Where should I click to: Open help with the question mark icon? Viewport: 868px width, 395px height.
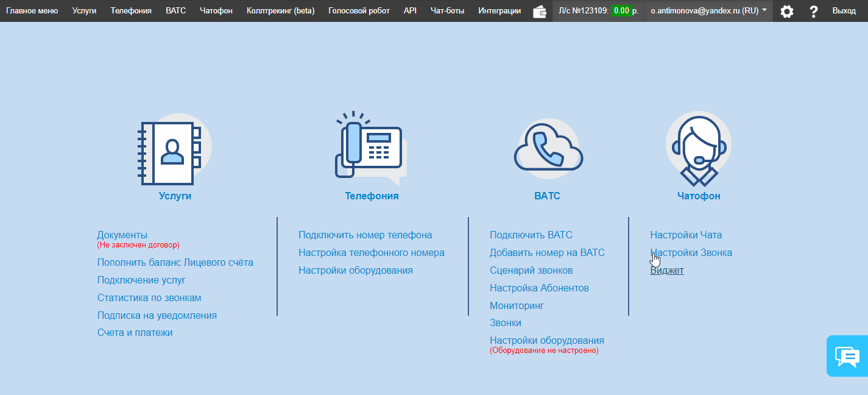click(813, 11)
